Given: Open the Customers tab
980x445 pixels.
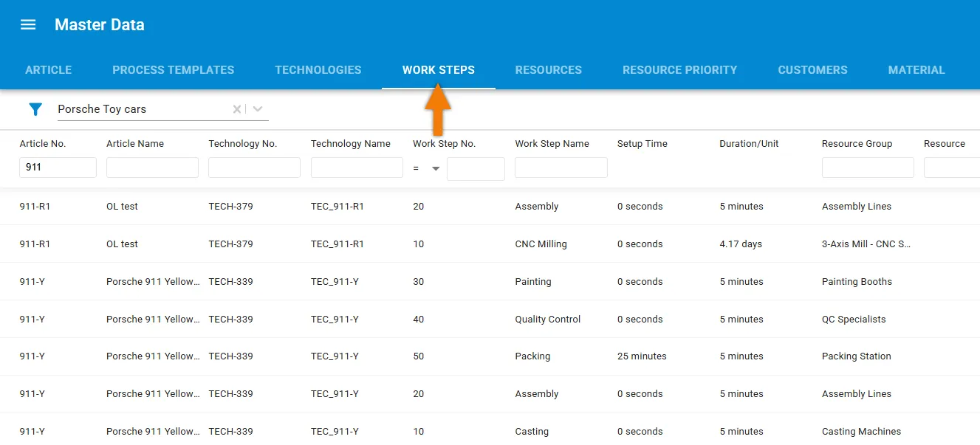Looking at the screenshot, I should (813, 70).
